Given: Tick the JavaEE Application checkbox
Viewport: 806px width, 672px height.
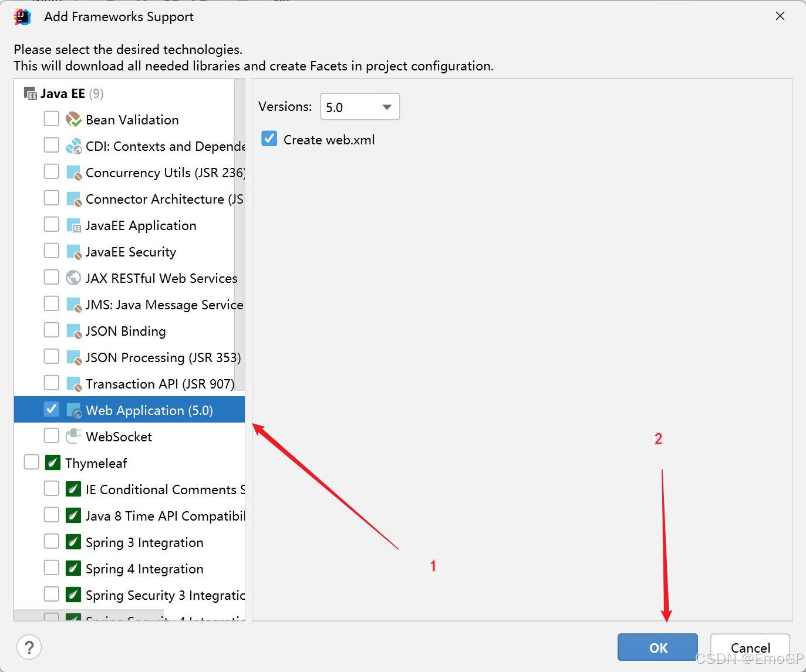Looking at the screenshot, I should (x=52, y=224).
